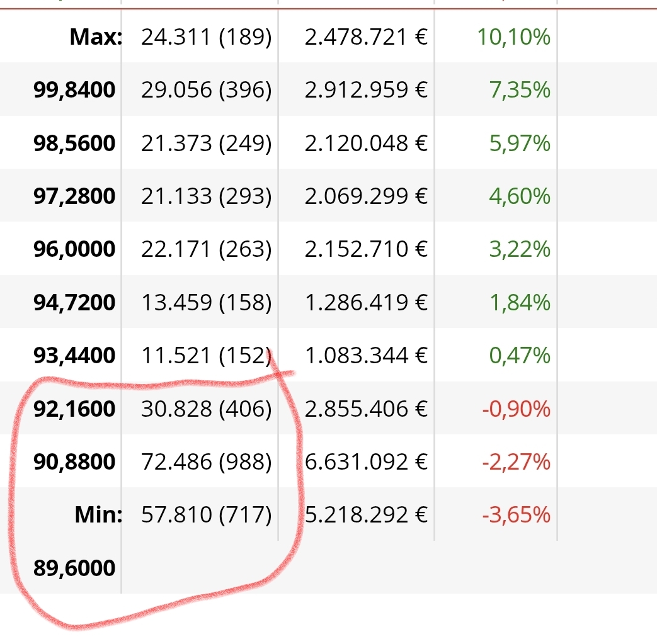Click volume value 30.828 (406)
This screenshot has width=657, height=644.
pyautogui.click(x=206, y=409)
